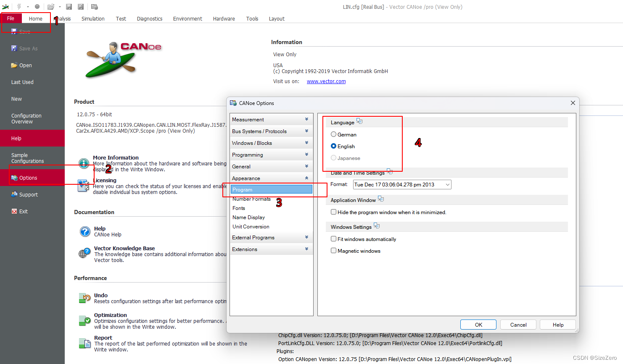Viewport: 623px width, 364px height.
Task: Click the Undo performance icon
Action: point(84,298)
